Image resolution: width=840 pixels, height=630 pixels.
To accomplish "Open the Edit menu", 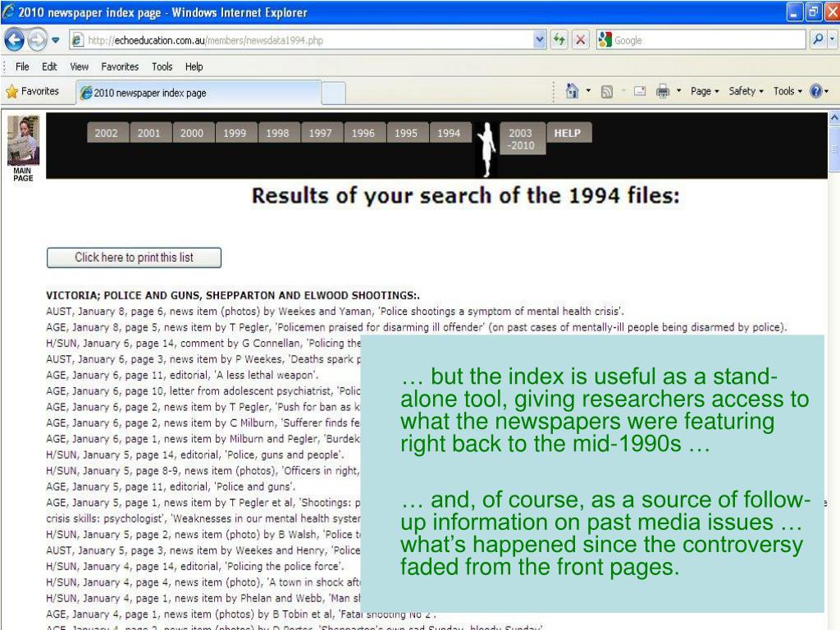I will [49, 67].
